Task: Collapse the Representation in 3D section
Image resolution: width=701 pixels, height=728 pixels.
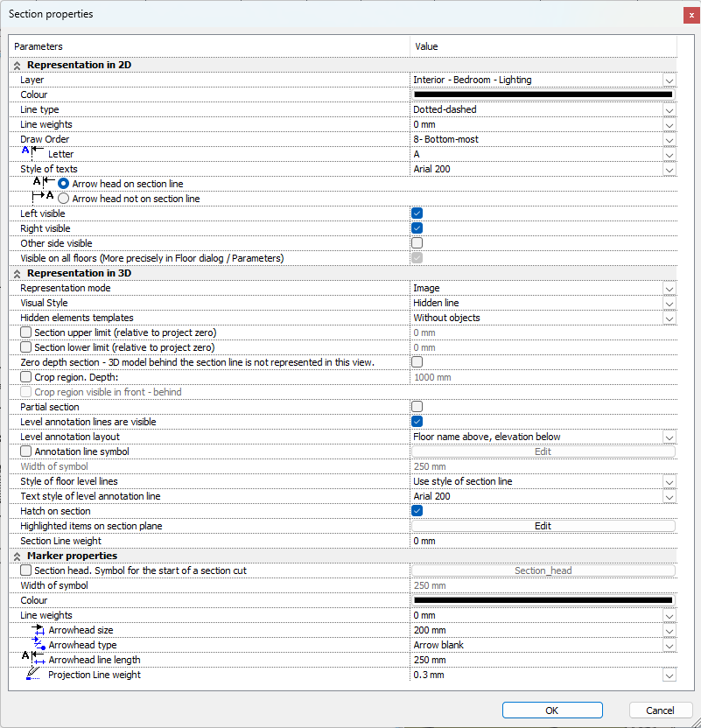Action: [x=17, y=273]
